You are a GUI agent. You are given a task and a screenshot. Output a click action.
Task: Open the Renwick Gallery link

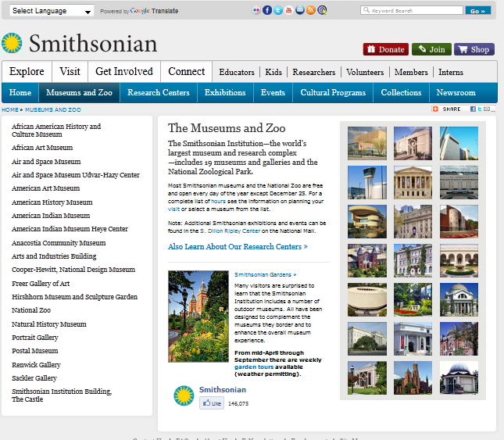pos(36,365)
